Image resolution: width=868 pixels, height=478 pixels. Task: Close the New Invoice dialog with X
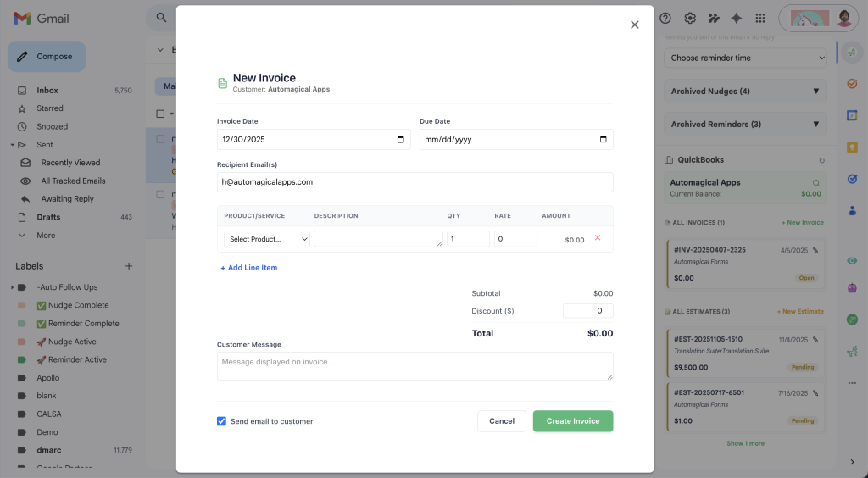tap(634, 25)
